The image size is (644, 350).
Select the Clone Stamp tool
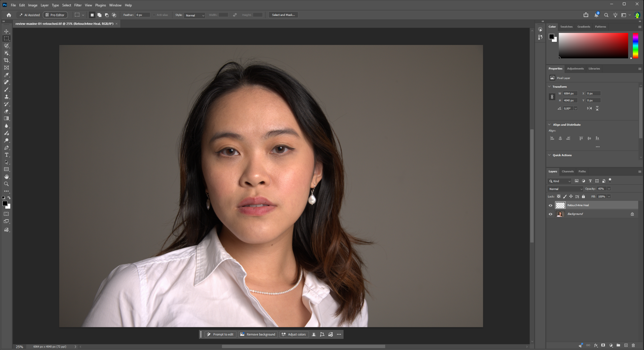click(x=7, y=97)
